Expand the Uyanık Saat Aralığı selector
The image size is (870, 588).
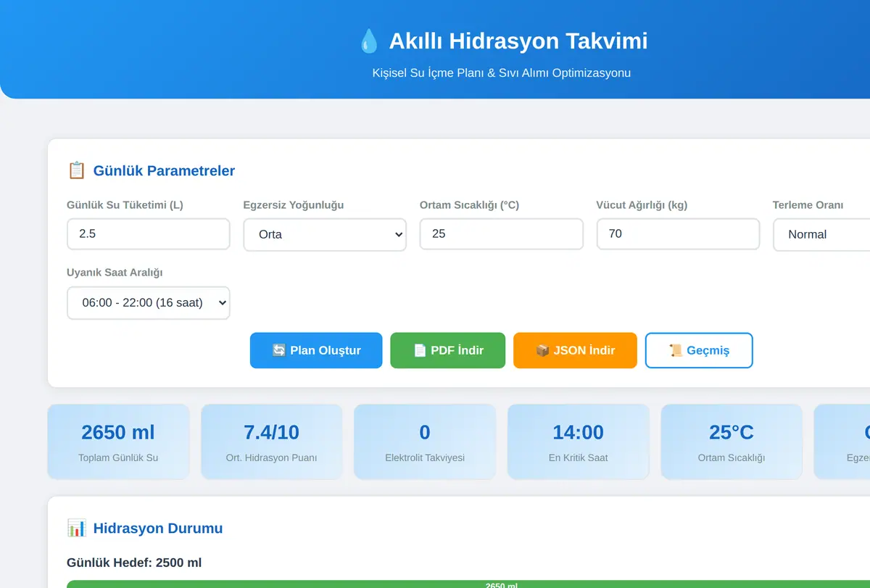coord(149,303)
